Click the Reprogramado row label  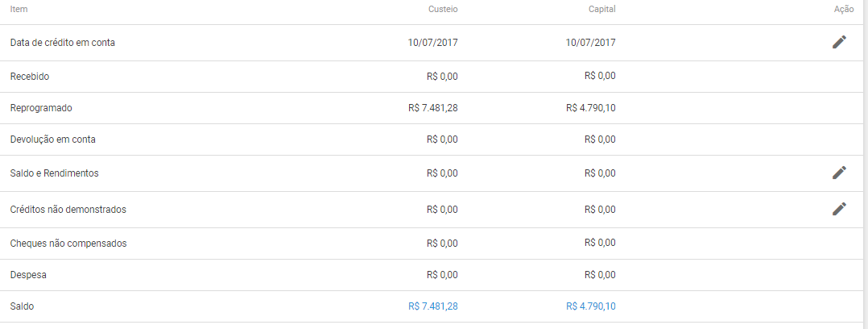point(41,108)
